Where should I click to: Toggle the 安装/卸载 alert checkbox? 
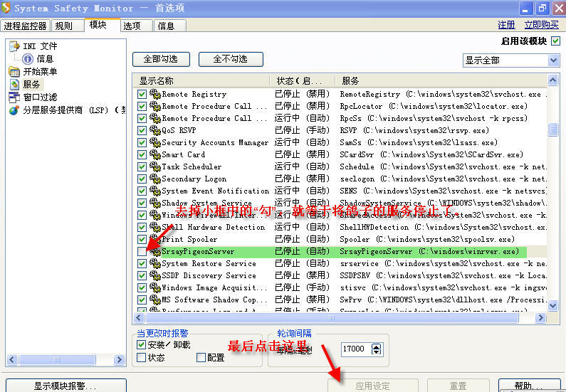coord(142,345)
